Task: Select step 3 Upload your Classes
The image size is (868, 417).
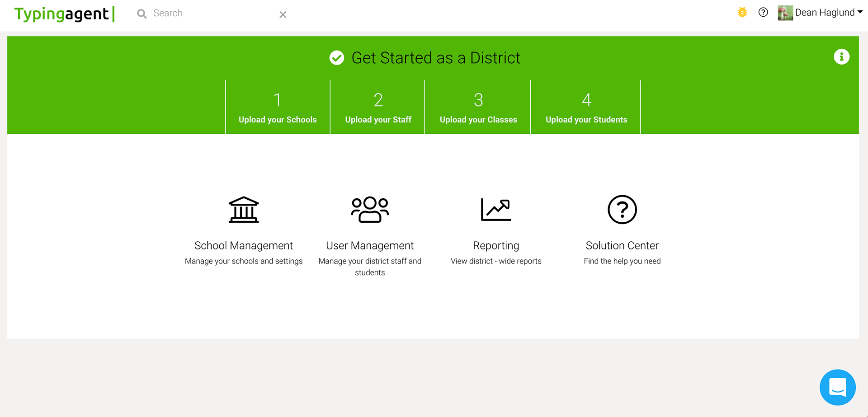Action: [478, 107]
